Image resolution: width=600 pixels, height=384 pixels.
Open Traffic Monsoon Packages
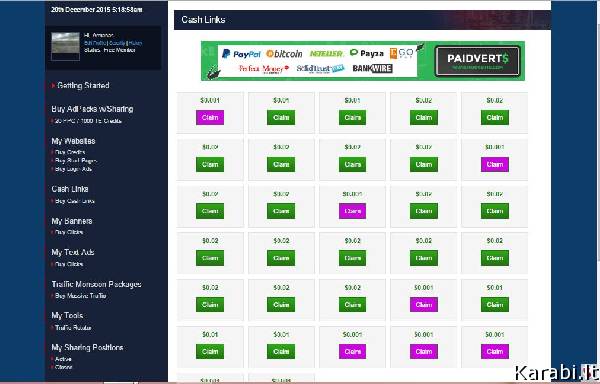pyautogui.click(x=96, y=284)
